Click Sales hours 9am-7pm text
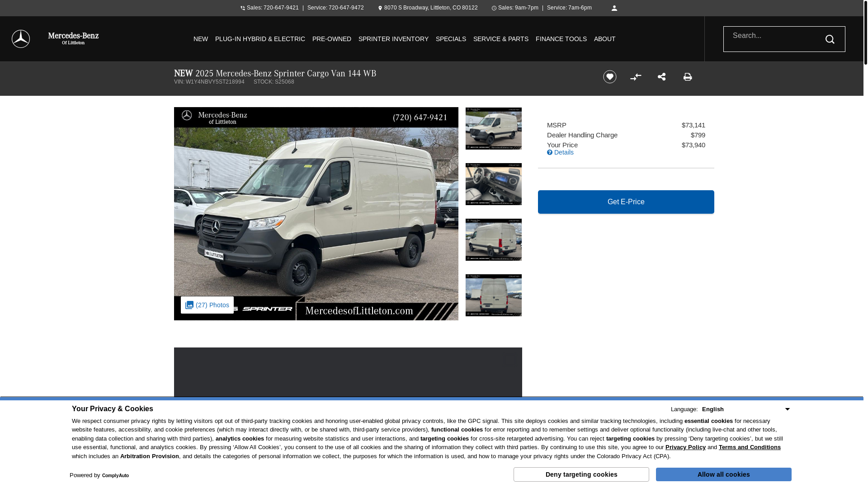868x488 pixels. pyautogui.click(x=518, y=8)
